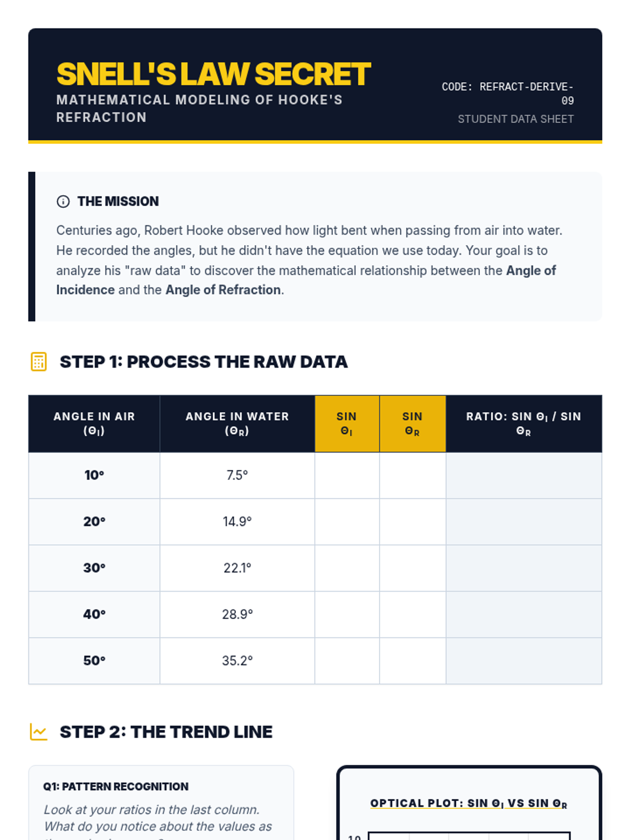Viewport: 630px width, 840px height.
Task: Click the REFRACT-DERIVE-09 code text
Action: 527,93
